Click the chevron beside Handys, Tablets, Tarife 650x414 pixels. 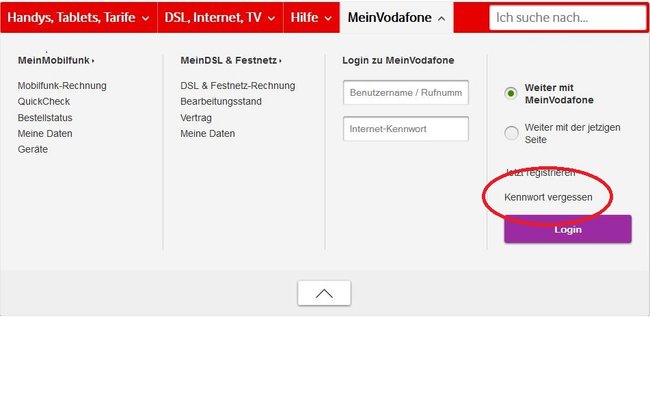(x=146, y=19)
